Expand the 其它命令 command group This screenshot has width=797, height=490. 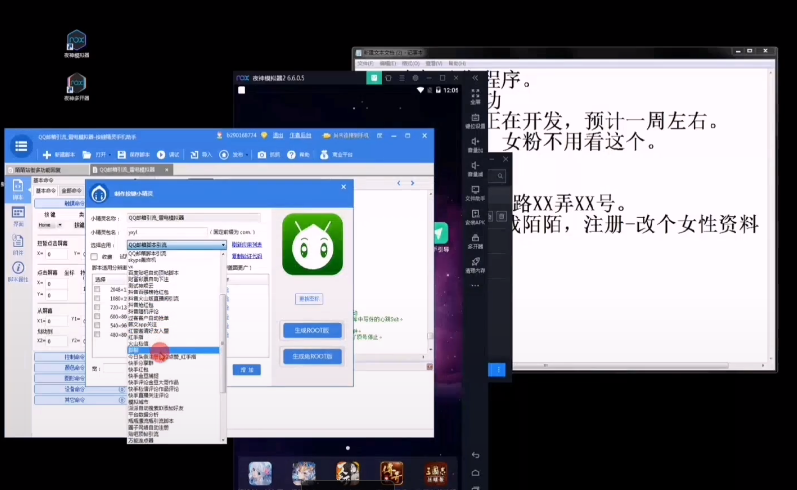[x=80, y=400]
